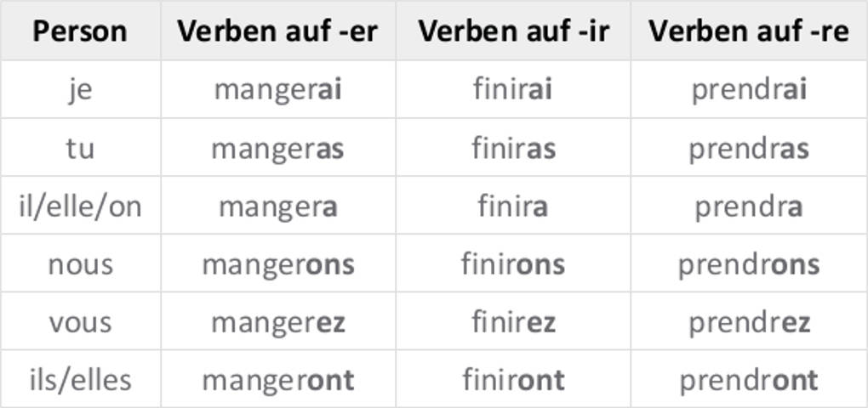The image size is (868, 408).
Task: Select the 'nous' person cell
Action: pyautogui.click(x=80, y=264)
